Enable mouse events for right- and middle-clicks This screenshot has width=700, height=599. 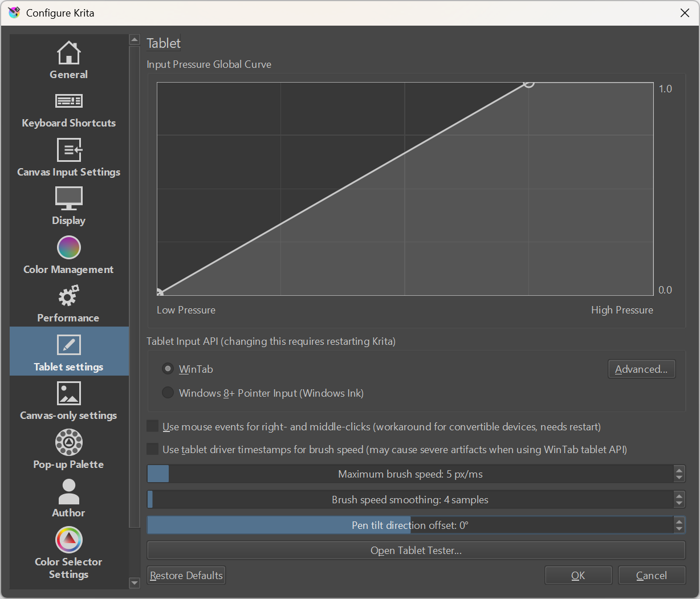click(x=153, y=426)
